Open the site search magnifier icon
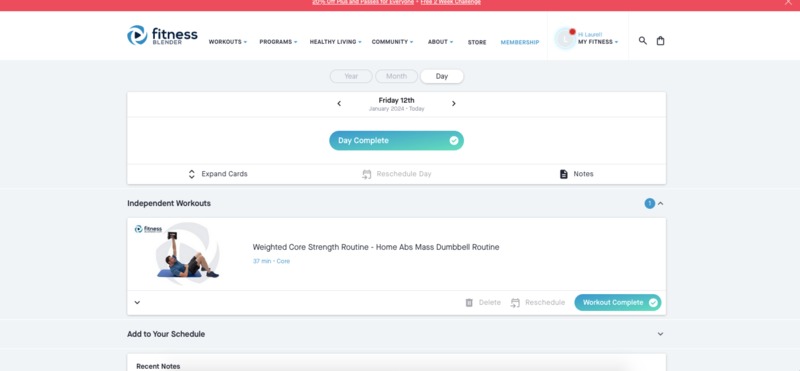The image size is (800, 371). (643, 40)
